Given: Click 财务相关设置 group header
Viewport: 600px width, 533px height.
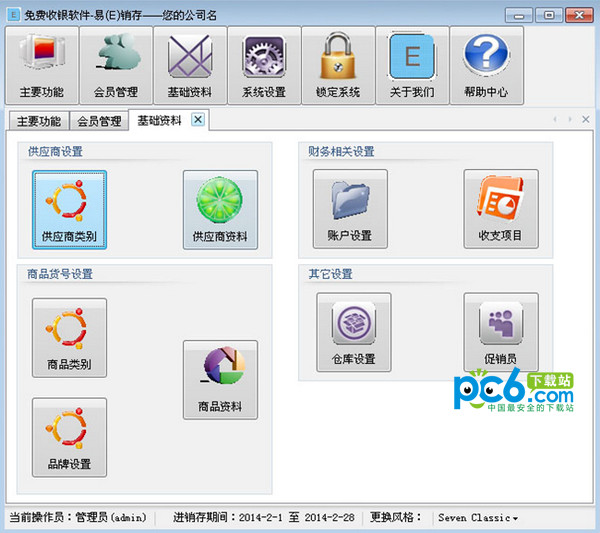Looking at the screenshot, I should 341,152.
